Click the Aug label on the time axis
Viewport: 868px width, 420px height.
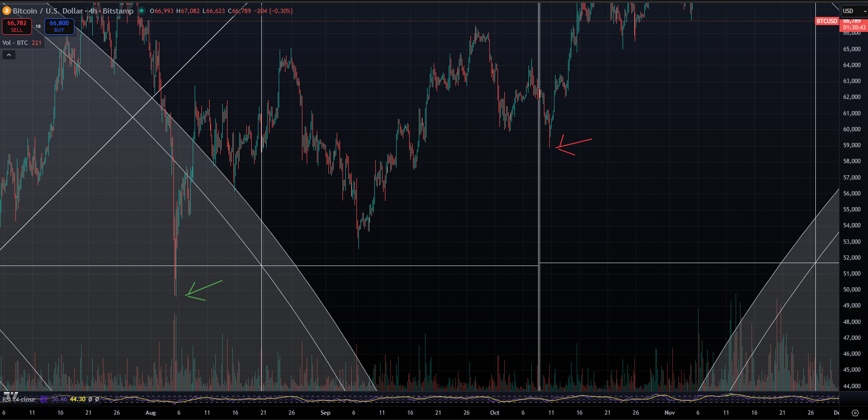pyautogui.click(x=151, y=413)
